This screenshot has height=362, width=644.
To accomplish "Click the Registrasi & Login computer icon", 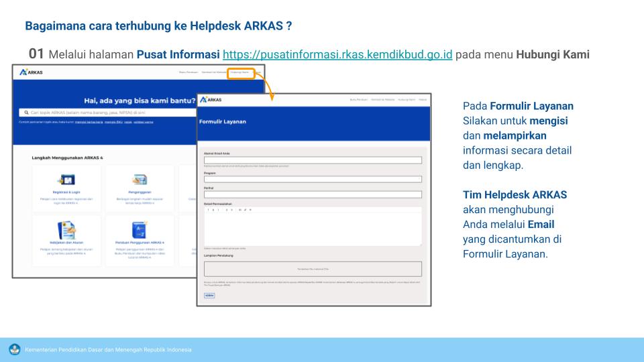I will coord(66,180).
